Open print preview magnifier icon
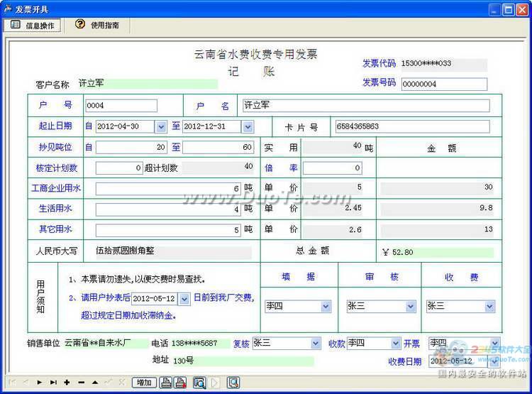Image resolution: width=532 pixels, height=394 pixels. pos(199,383)
